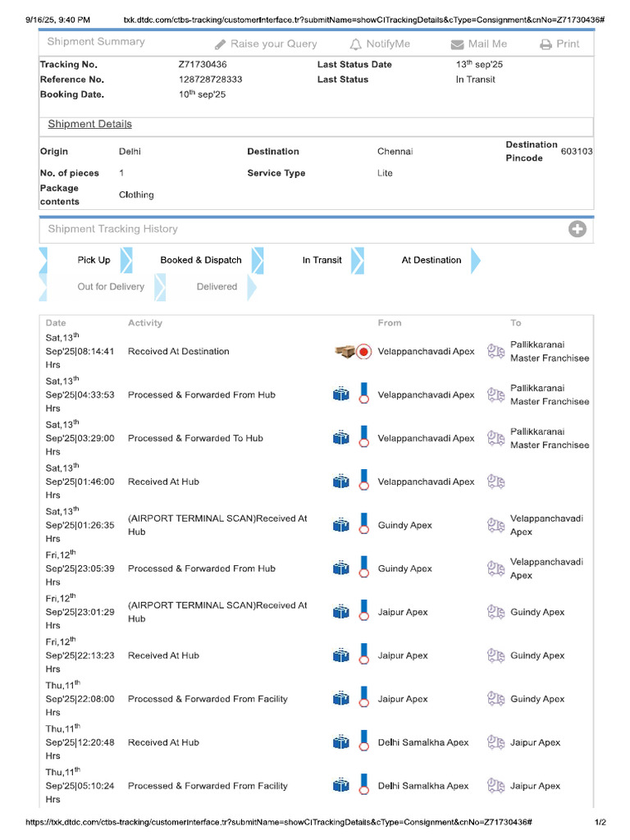Click the truck icon in 22:13:23 row
This screenshot has height=840, width=630.
495,655
